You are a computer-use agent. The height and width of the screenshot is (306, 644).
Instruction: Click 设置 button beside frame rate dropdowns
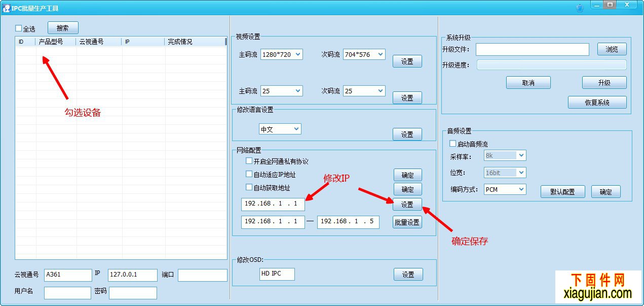tap(407, 97)
